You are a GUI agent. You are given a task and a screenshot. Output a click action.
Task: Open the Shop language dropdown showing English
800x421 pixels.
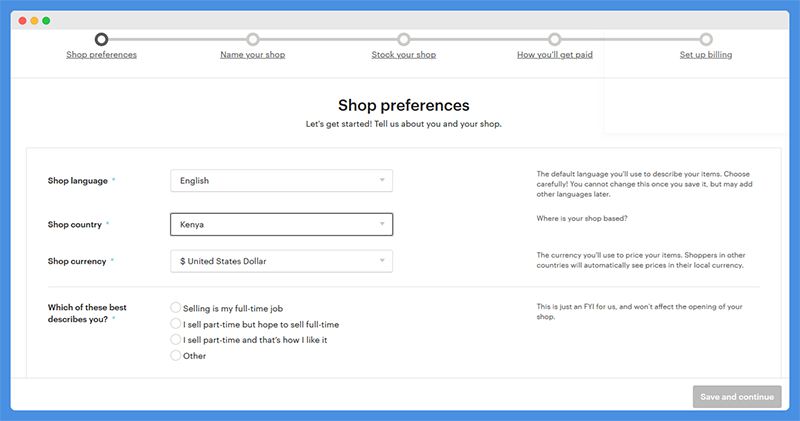pyautogui.click(x=282, y=181)
